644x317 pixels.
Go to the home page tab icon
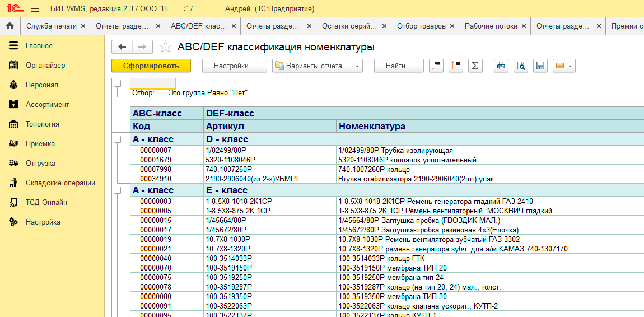tap(10, 26)
